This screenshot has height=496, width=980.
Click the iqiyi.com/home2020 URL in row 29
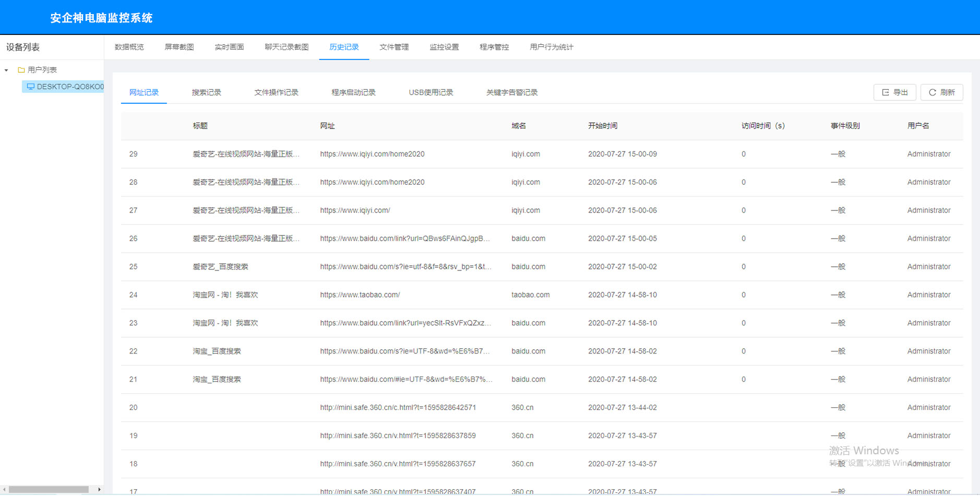[372, 154]
